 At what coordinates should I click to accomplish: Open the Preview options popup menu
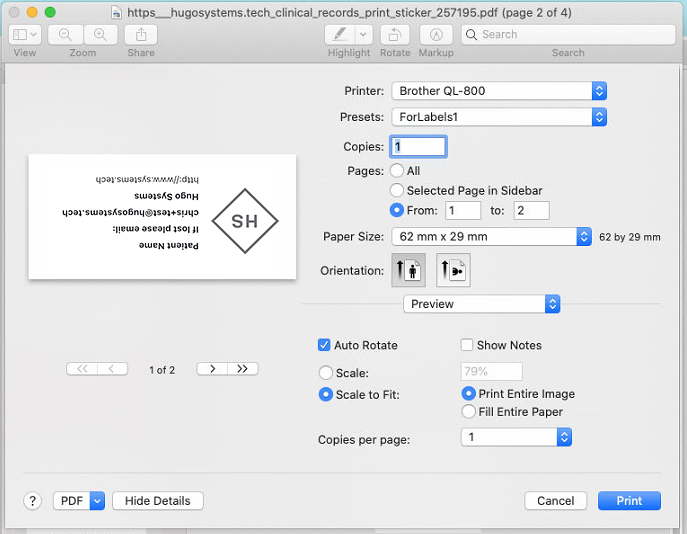(481, 304)
